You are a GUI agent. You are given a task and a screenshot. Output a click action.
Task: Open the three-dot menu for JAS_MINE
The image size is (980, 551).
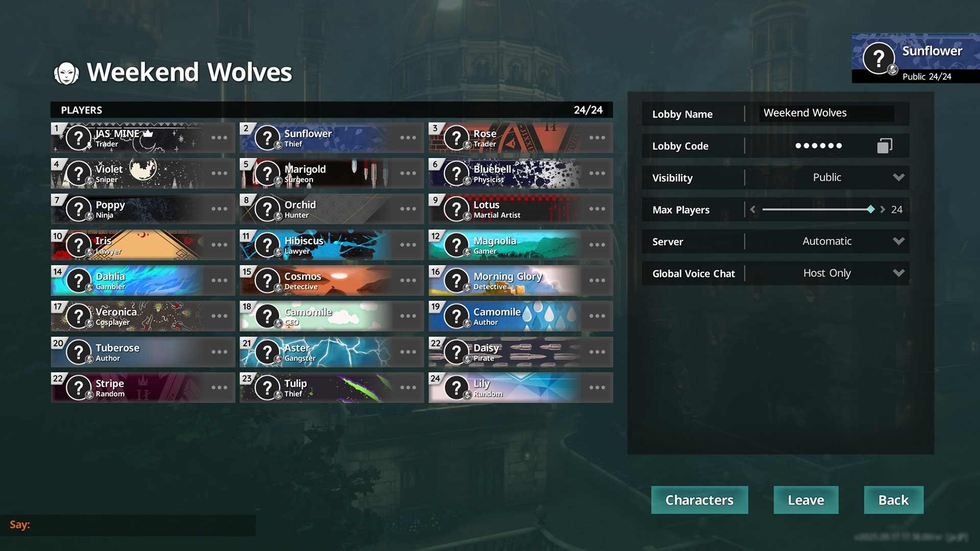pos(219,138)
